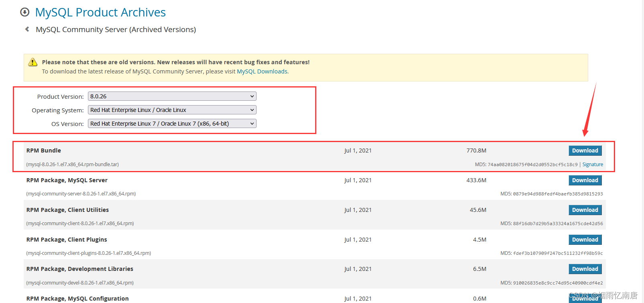Open the MySQL Downloads link
The height and width of the screenshot is (303, 644).
(x=262, y=71)
